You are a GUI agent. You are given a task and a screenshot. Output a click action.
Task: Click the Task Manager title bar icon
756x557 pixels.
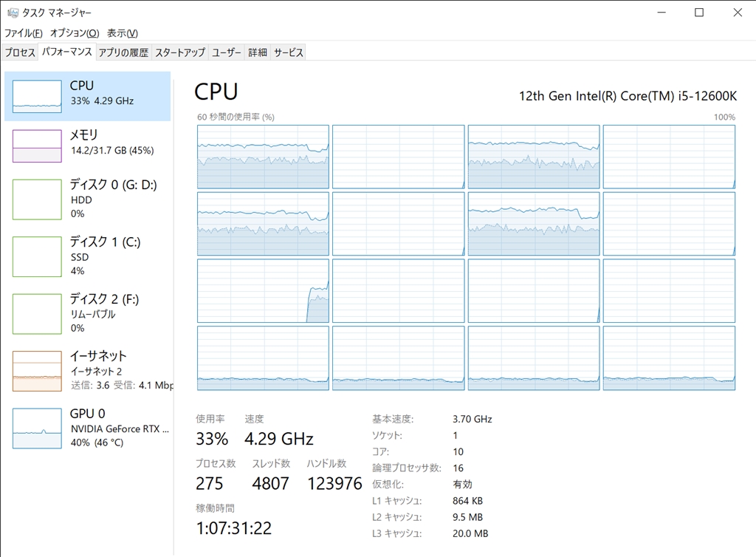pos(13,13)
